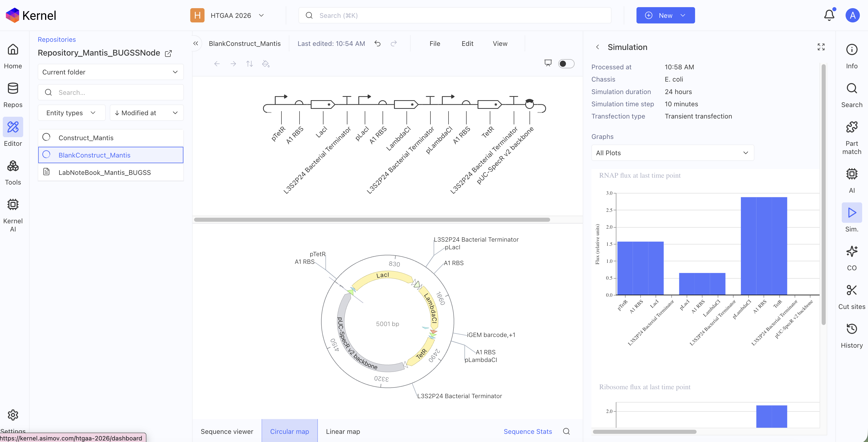Click the reverse direction arrows icon
This screenshot has width=868, height=442.
click(x=249, y=64)
